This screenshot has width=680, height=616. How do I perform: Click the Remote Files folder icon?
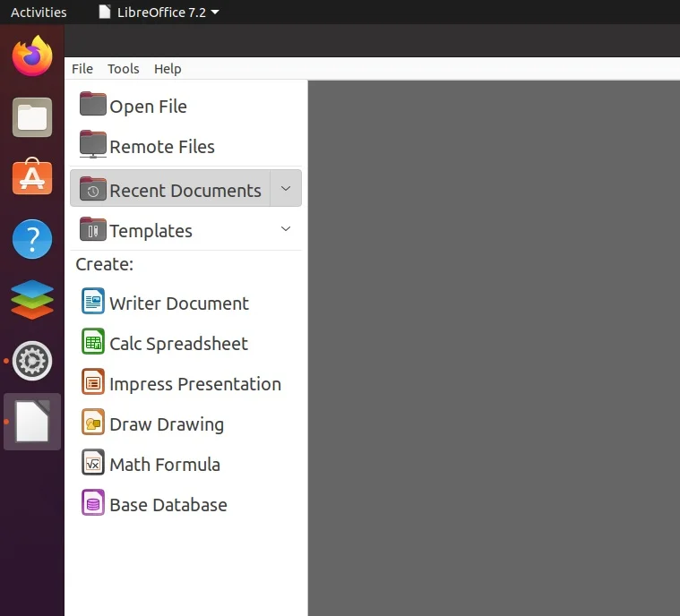(x=93, y=144)
